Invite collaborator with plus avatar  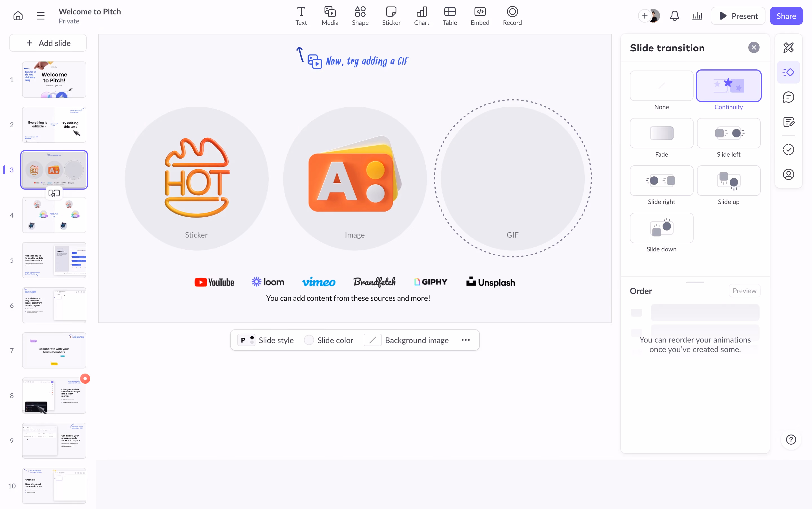(x=645, y=16)
